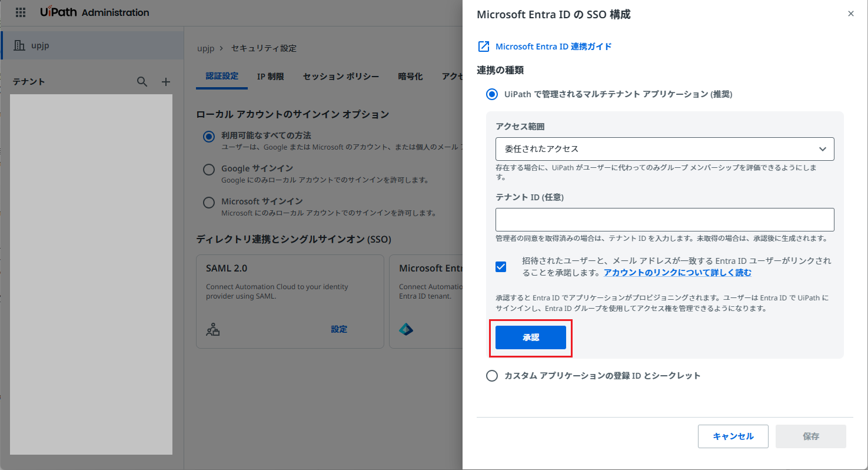Switch to the セッション ポリシー tab

coord(341,77)
